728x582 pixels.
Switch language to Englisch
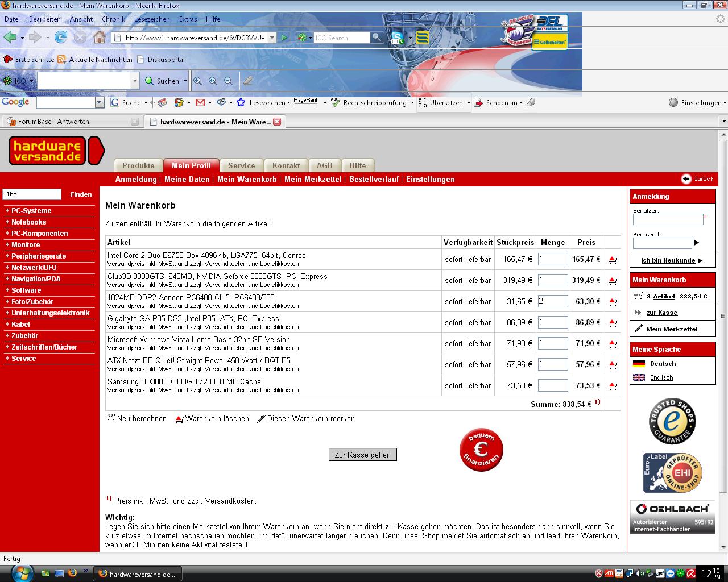point(661,377)
